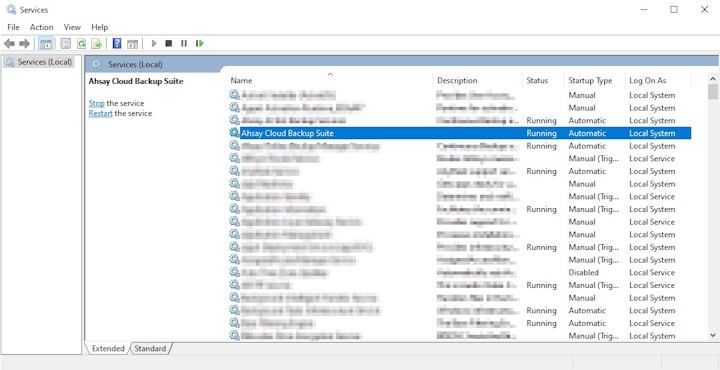Click the Refresh toolbar icon
This screenshot has width=720, height=370.
pyautogui.click(x=81, y=44)
